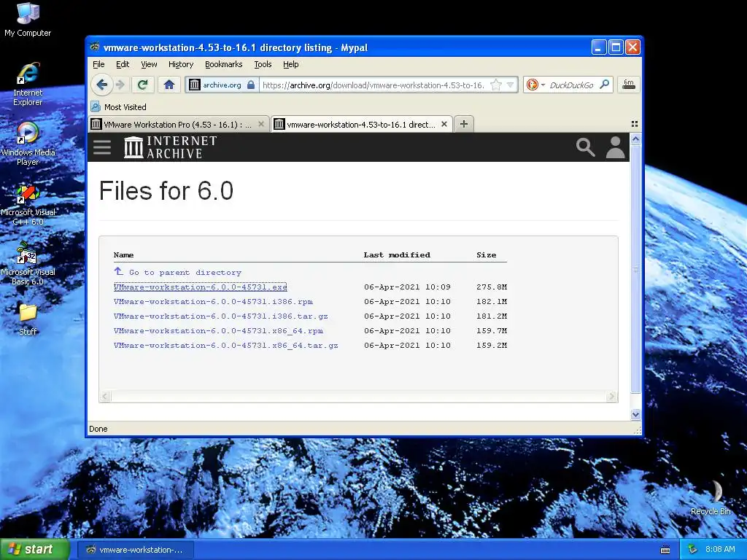Open the Bookmarks menu
Viewport: 747px width, 560px height.
223,64
